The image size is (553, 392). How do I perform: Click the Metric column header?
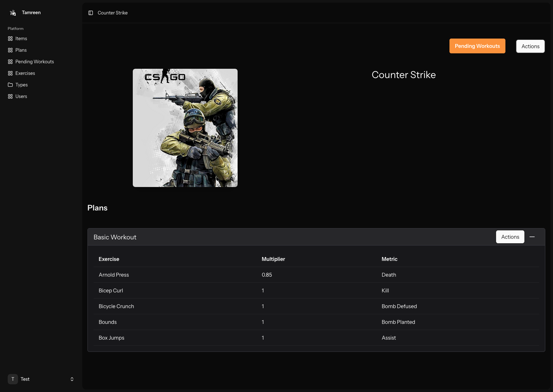coord(390,259)
